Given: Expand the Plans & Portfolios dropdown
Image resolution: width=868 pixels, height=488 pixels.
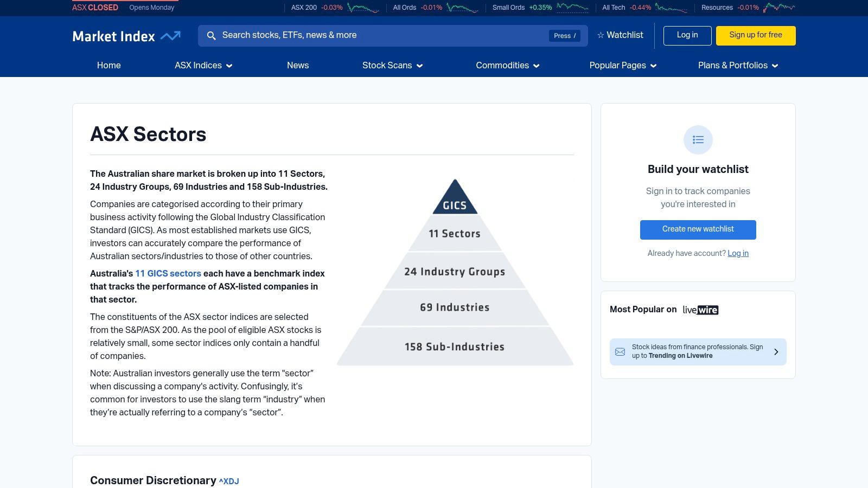Looking at the screenshot, I should 738,66.
